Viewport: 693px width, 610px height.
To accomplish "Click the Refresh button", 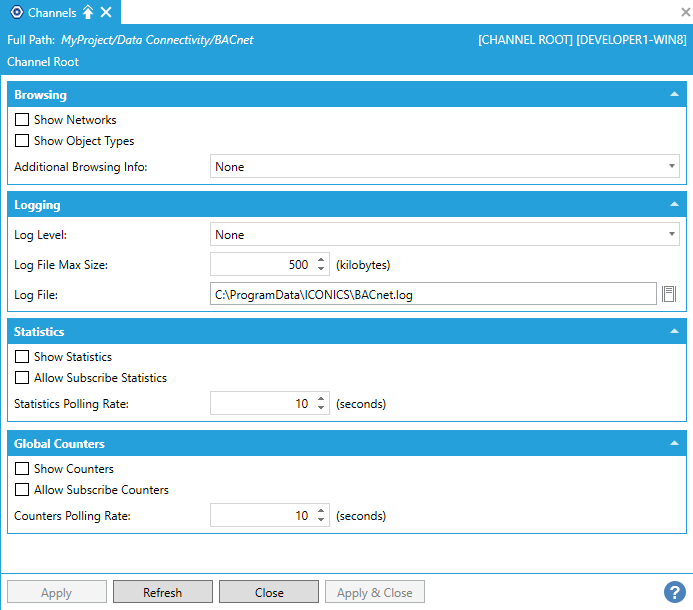I will point(162,592).
